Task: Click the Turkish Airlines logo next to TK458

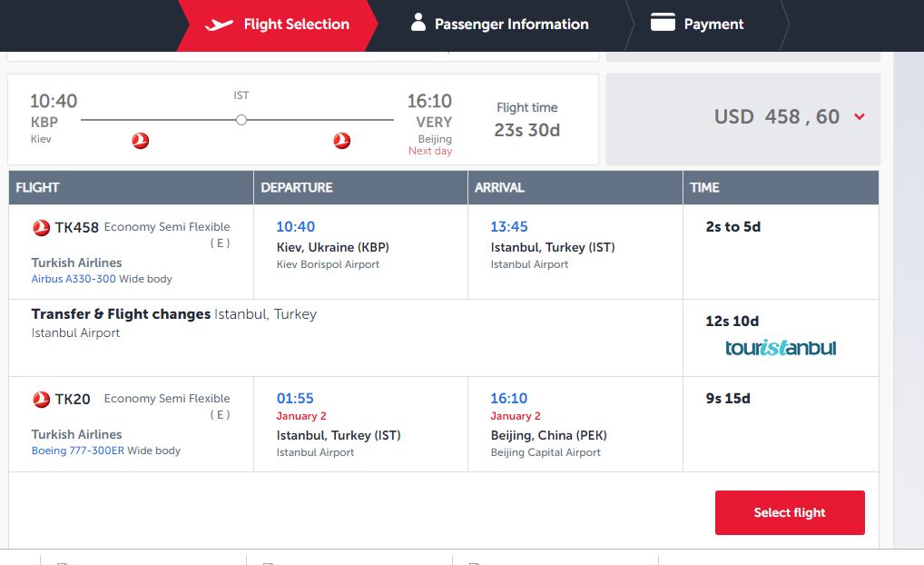Action: (41, 228)
